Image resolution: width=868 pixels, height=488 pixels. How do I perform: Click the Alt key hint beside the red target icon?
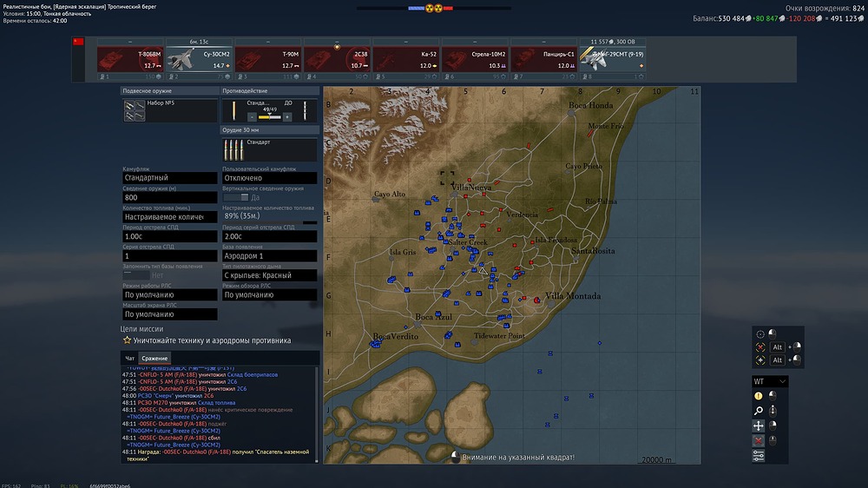[x=777, y=347]
